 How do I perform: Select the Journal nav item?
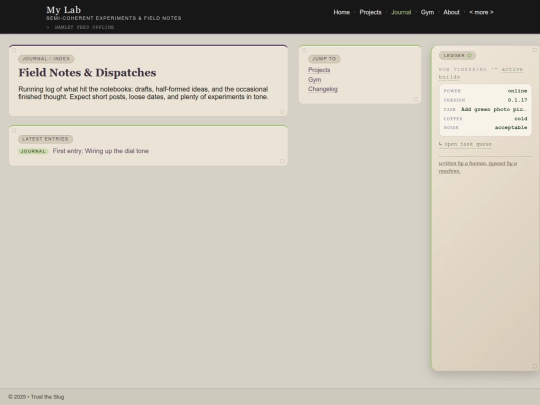click(401, 12)
